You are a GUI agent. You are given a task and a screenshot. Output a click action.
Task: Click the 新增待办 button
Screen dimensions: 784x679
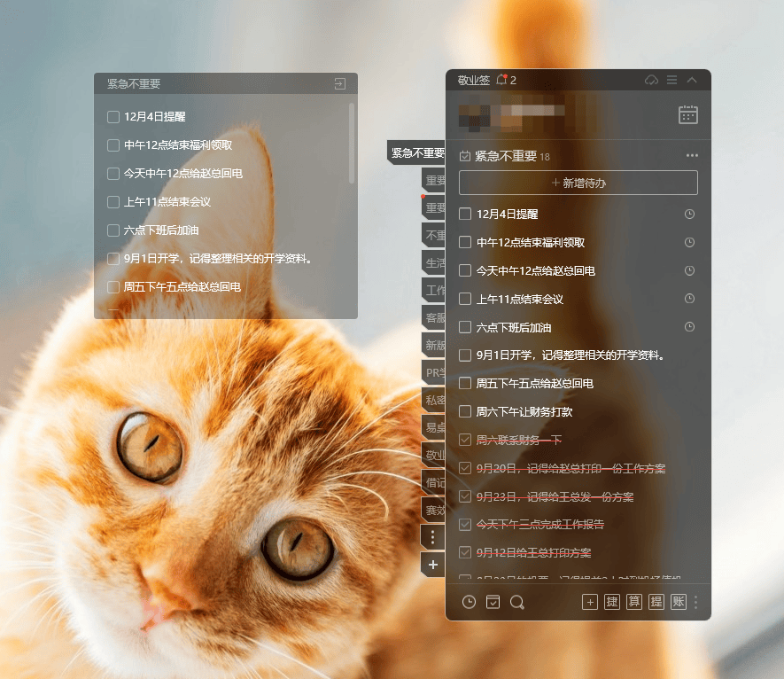578,183
